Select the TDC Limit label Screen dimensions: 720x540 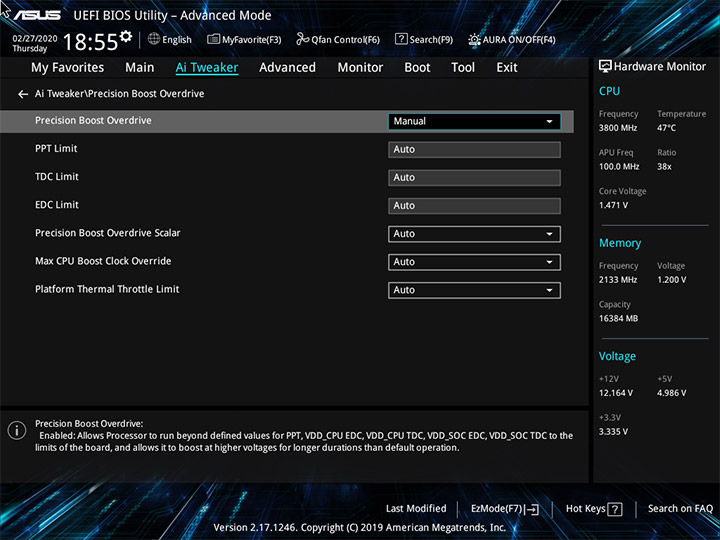click(57, 177)
